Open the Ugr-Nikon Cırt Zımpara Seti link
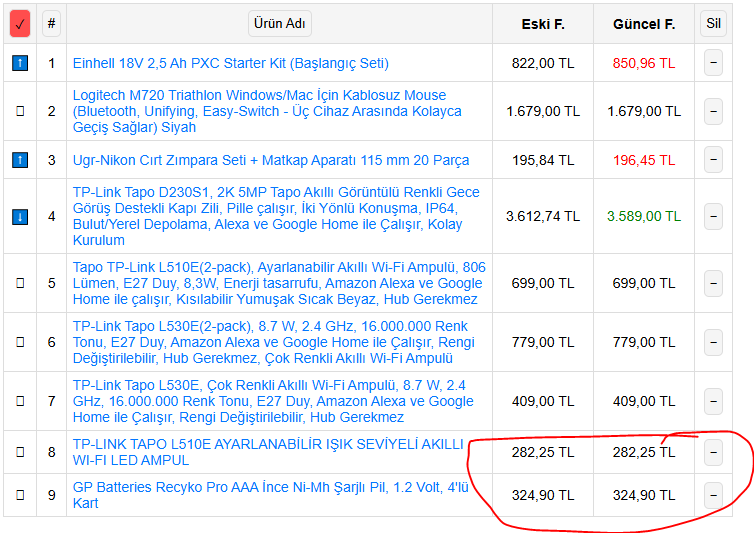Viewport: 754px width, 533px height. tap(271, 160)
